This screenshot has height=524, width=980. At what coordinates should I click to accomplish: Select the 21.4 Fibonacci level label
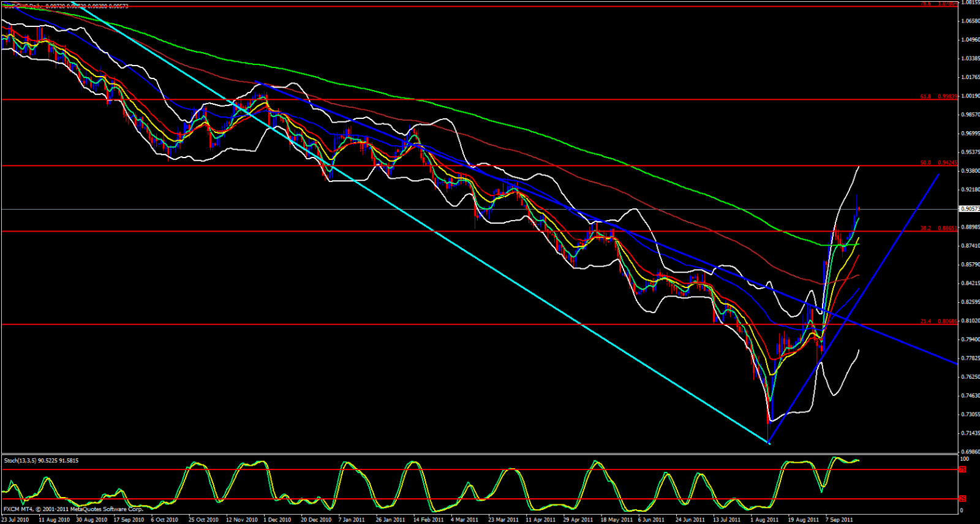(x=938, y=321)
